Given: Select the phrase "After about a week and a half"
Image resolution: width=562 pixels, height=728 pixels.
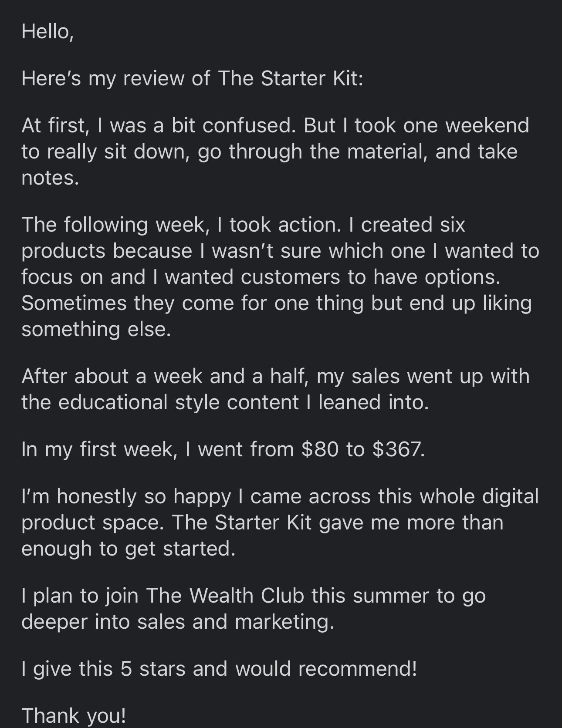Looking at the screenshot, I should coord(166,376).
